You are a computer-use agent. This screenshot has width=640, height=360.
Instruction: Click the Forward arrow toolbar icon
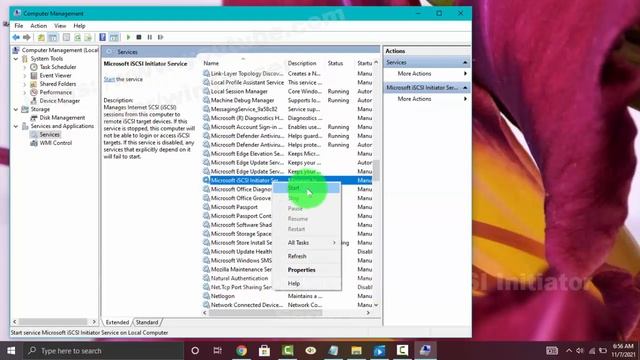(27, 38)
